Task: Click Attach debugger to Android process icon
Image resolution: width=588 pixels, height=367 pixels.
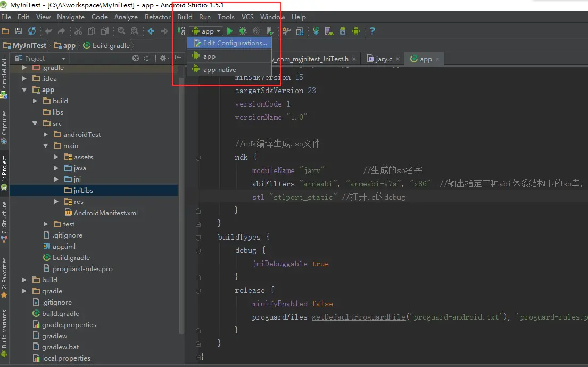Action: click(270, 31)
